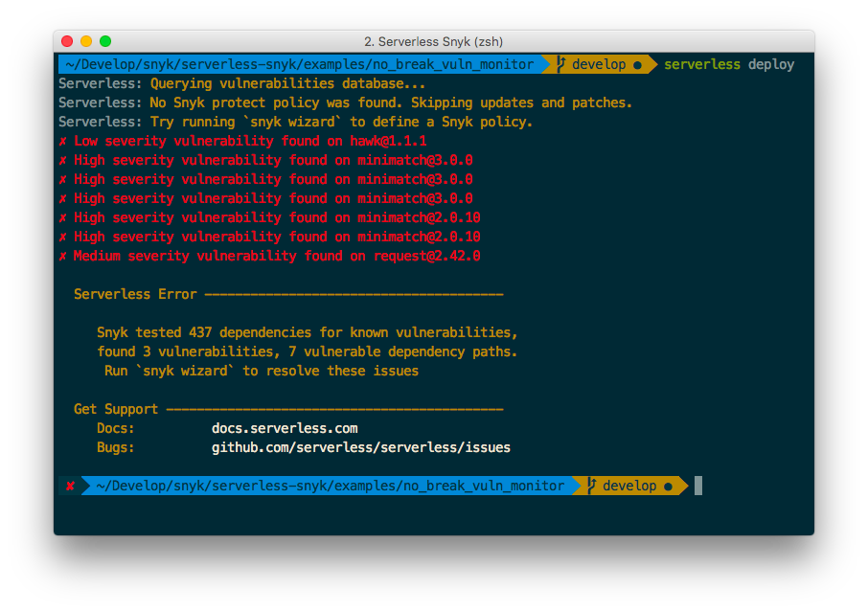Click the window title 2. Serverless Snyk (zsh)
868x612 pixels.
tap(433, 42)
